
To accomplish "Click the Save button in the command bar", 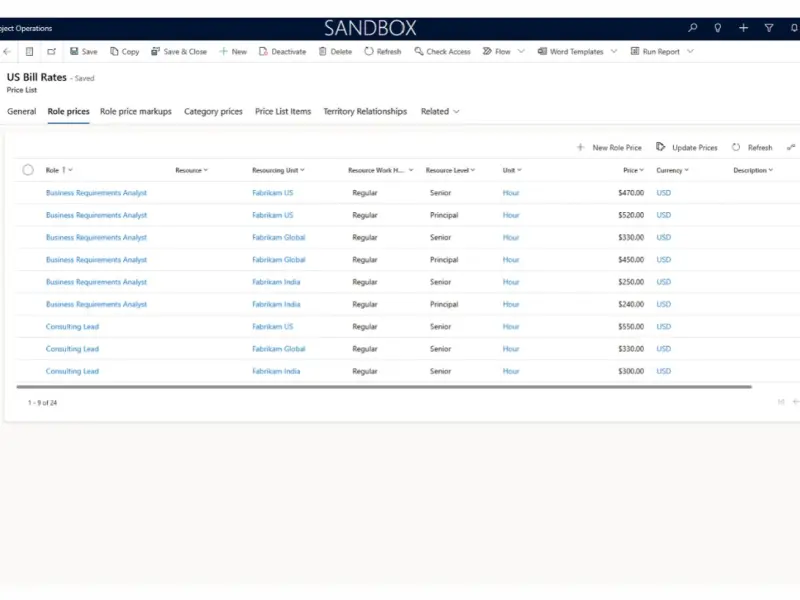I will [x=83, y=52].
